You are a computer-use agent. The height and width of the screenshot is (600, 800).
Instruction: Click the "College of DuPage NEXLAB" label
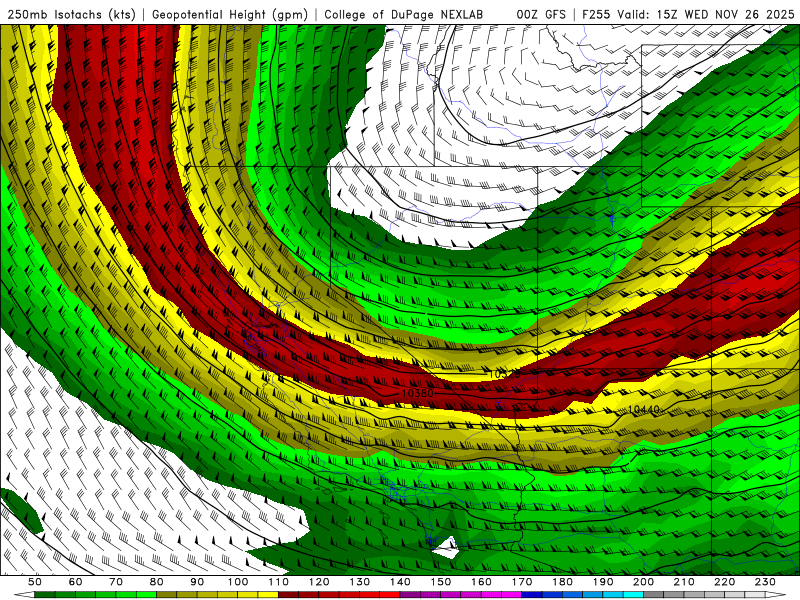coord(404,15)
